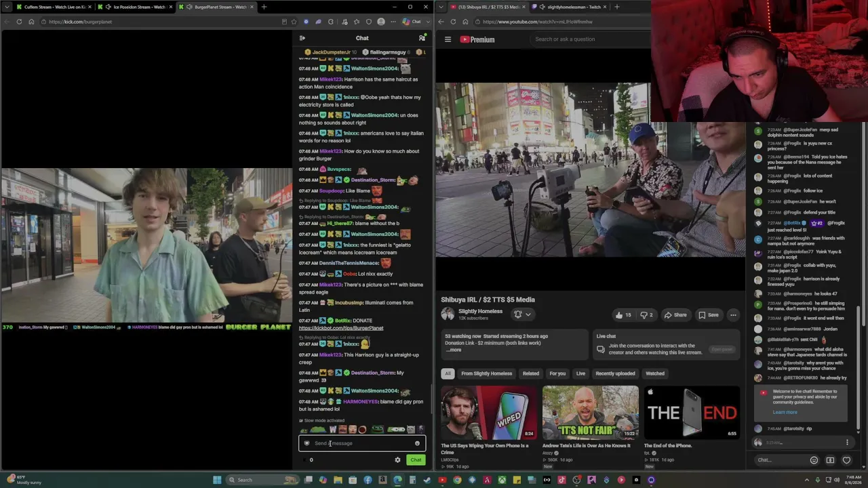Focus the Kick 'Send a message' field
Viewport: 868px width, 488px height.
(362, 443)
